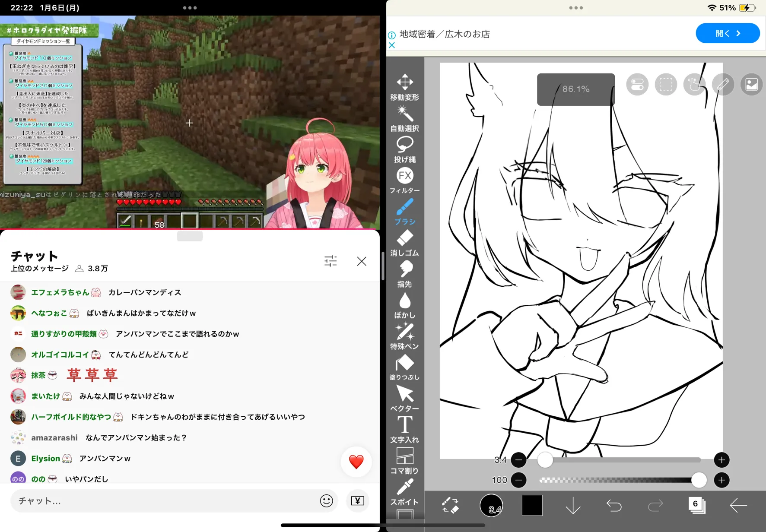766x532 pixels.
Task: Select the 消しゴム eraser tool
Action: (404, 243)
